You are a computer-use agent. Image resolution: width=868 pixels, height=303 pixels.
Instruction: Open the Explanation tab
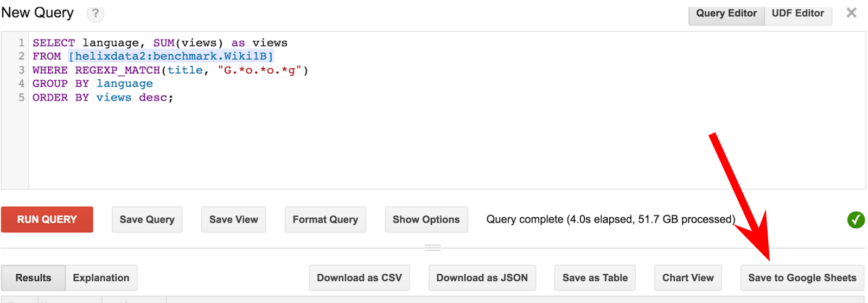[x=101, y=278]
